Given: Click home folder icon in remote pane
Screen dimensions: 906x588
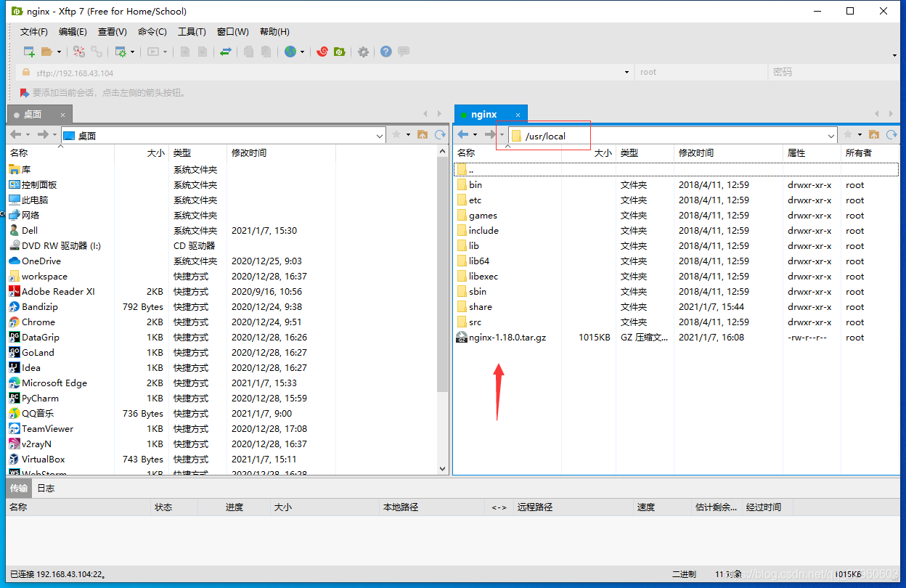Looking at the screenshot, I should [873, 134].
